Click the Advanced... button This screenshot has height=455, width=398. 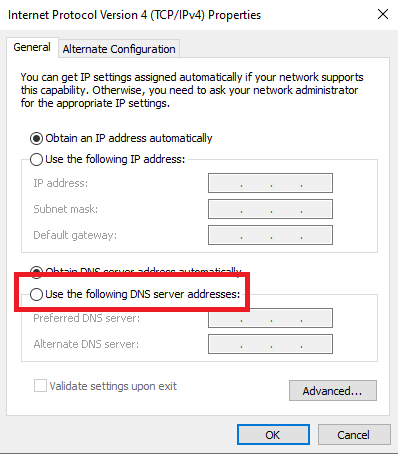333,391
